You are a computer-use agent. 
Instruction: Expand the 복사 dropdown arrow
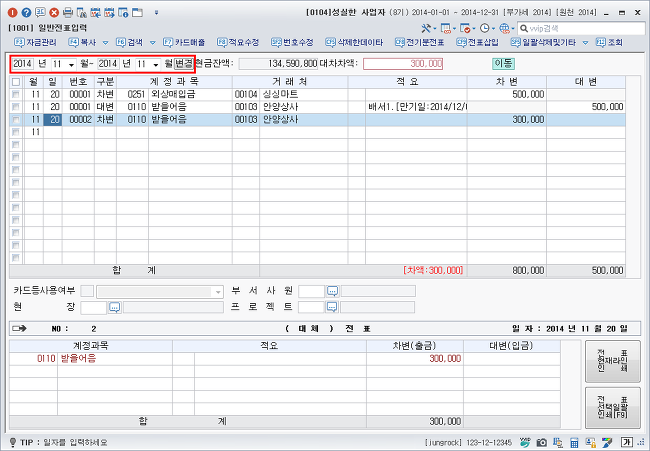pyautogui.click(x=105, y=42)
